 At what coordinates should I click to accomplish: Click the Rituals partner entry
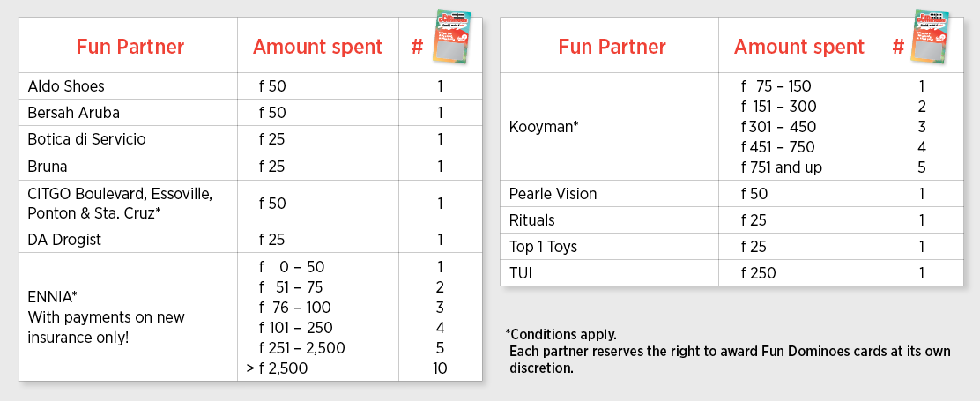pyautogui.click(x=532, y=220)
